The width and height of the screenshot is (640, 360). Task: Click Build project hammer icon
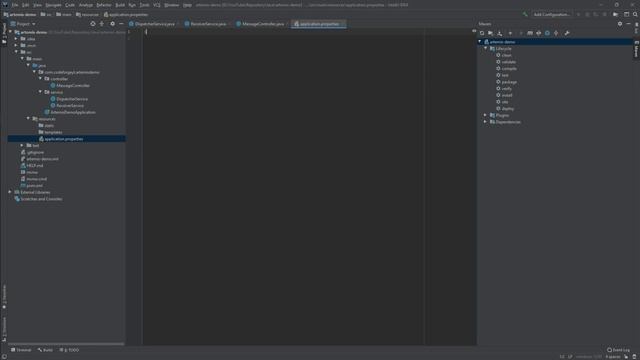(x=525, y=14)
